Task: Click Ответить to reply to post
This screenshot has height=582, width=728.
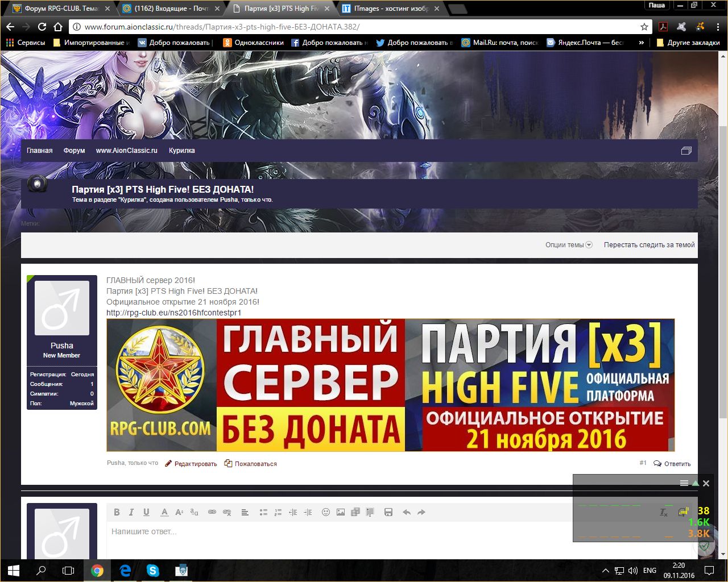Action: [672, 464]
